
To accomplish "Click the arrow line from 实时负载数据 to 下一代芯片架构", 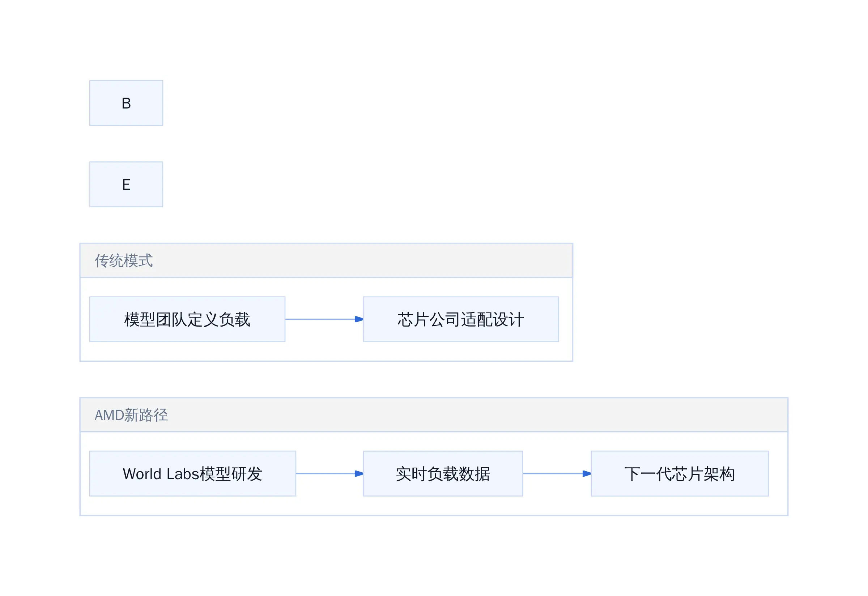I will (x=553, y=474).
